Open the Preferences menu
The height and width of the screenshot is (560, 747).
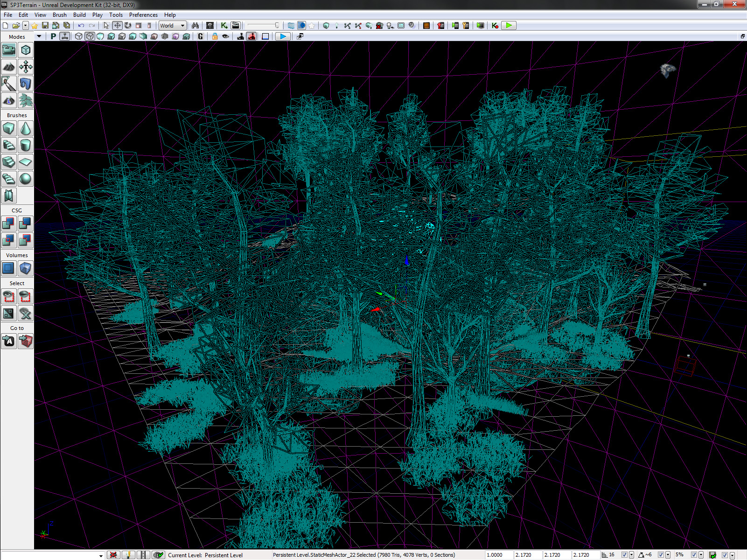pyautogui.click(x=143, y=15)
